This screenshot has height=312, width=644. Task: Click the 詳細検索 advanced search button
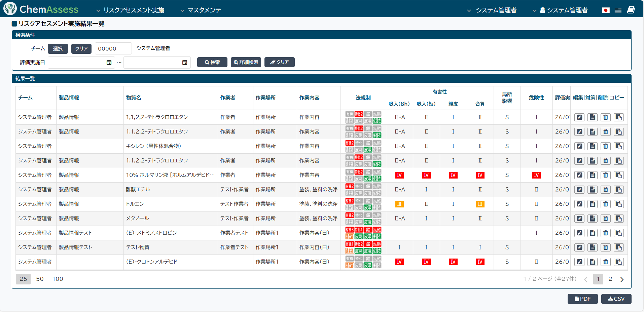246,62
